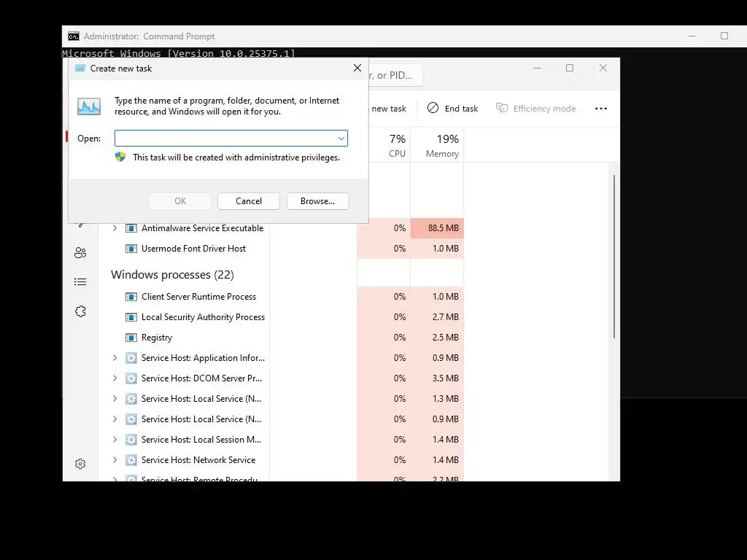Viewport: 747px width, 560px height.
Task: Select the Registry process row
Action: (x=281, y=338)
